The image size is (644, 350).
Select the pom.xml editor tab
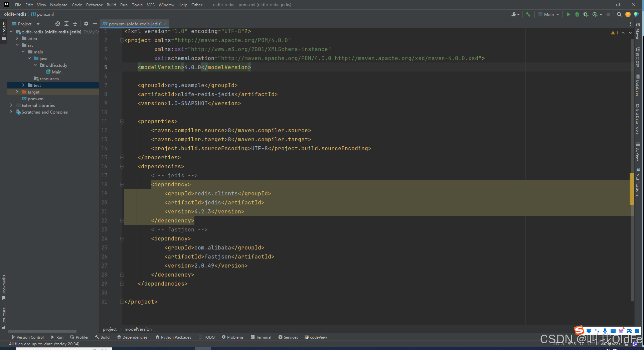[x=134, y=24]
